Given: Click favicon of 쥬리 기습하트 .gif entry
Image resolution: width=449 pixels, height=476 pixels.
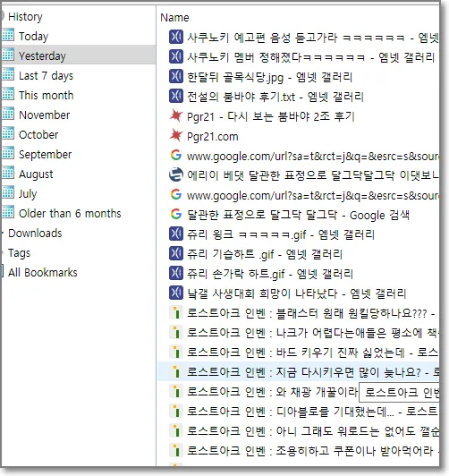Looking at the screenshot, I should 176,254.
